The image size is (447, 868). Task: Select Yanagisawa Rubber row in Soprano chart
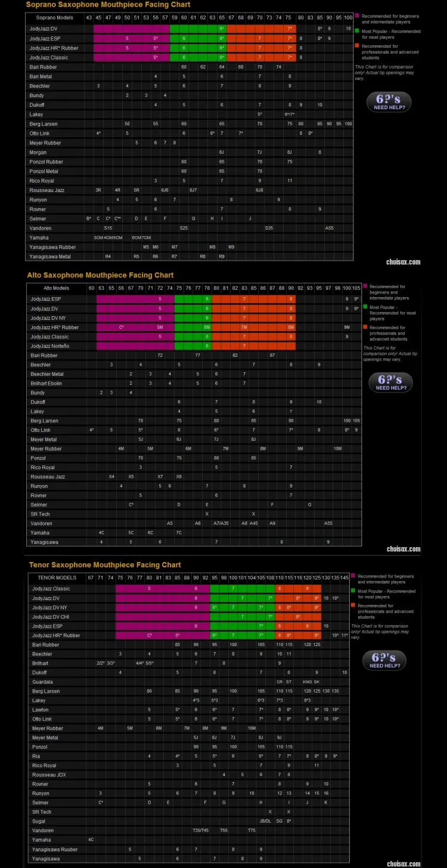coord(191,247)
